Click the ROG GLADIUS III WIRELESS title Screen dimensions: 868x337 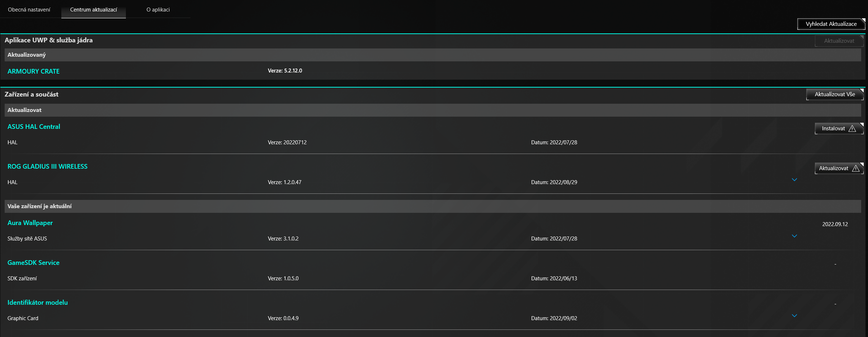47,167
